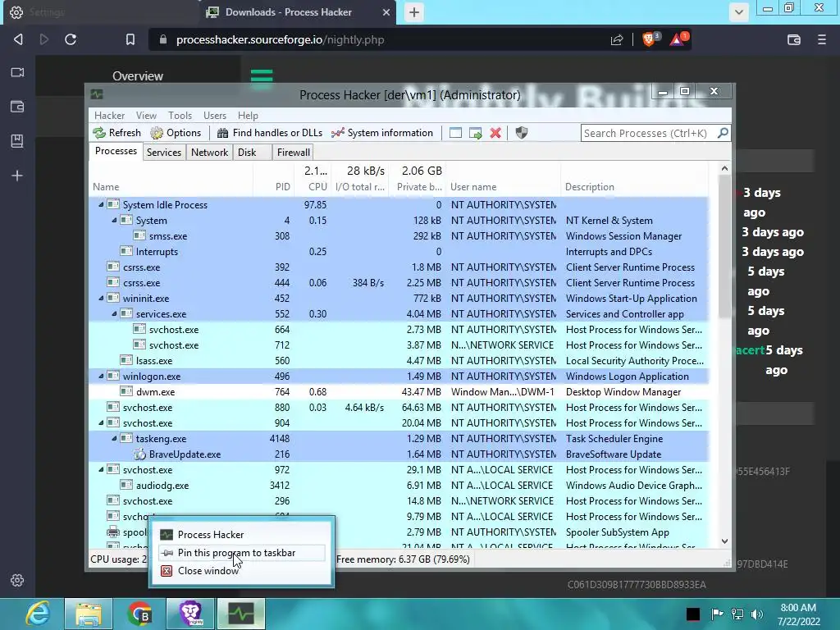This screenshot has height=630, width=840.
Task: Open the Hacker menu
Action: (109, 115)
